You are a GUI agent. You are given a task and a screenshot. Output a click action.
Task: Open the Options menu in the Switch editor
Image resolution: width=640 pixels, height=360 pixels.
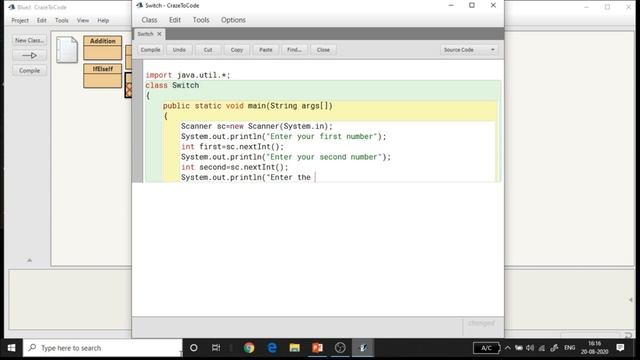pos(233,20)
